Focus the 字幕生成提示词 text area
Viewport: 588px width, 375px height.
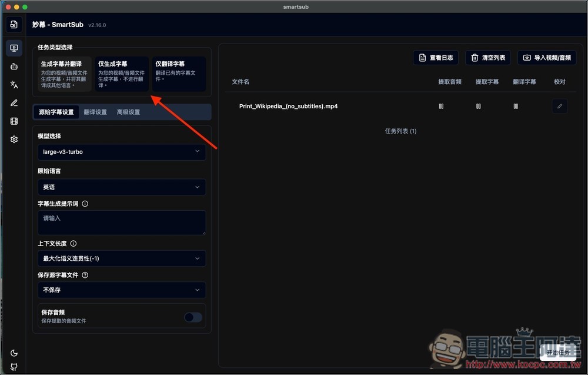tap(122, 223)
